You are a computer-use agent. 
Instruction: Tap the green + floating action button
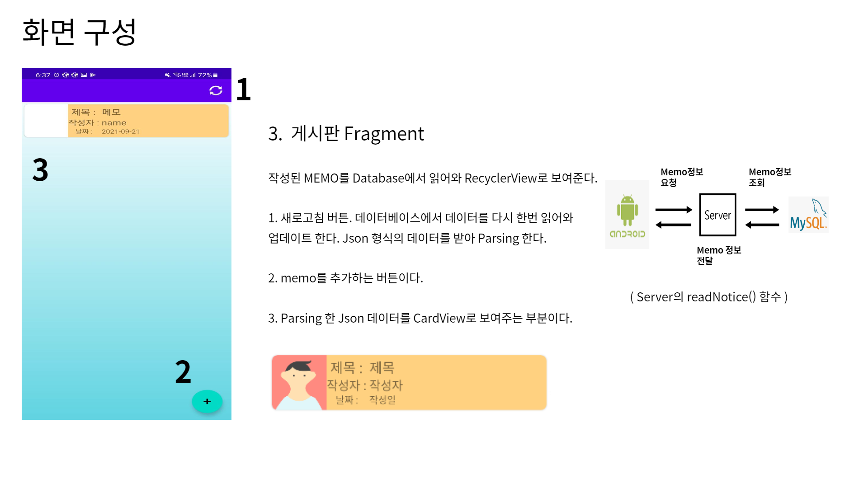207,401
